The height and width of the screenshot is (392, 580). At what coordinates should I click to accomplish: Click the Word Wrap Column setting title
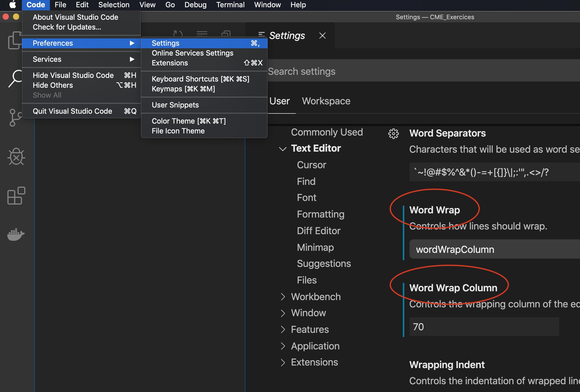click(x=453, y=288)
